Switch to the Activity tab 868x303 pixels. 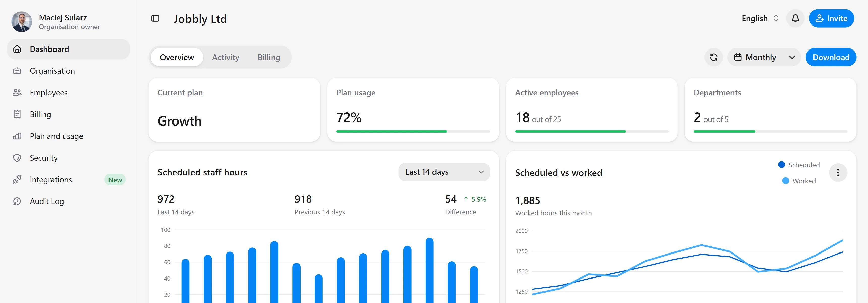(226, 57)
